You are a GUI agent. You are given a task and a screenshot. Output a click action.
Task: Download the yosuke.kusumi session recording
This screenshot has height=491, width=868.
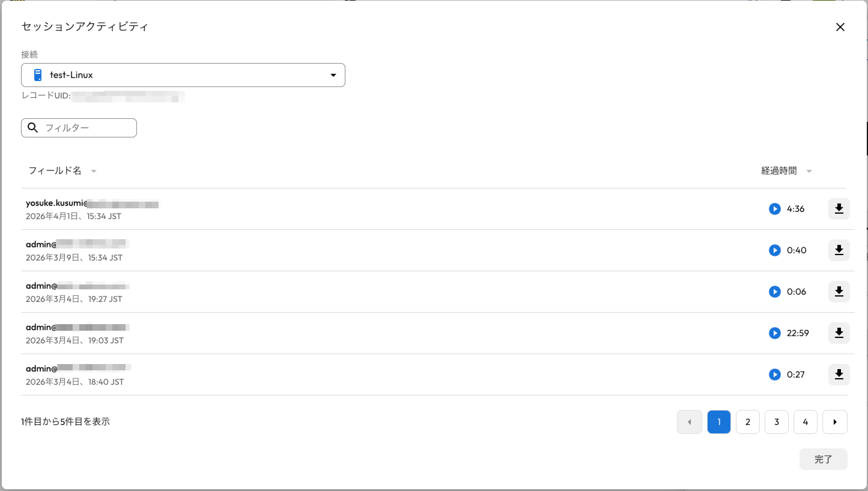pyautogui.click(x=839, y=209)
